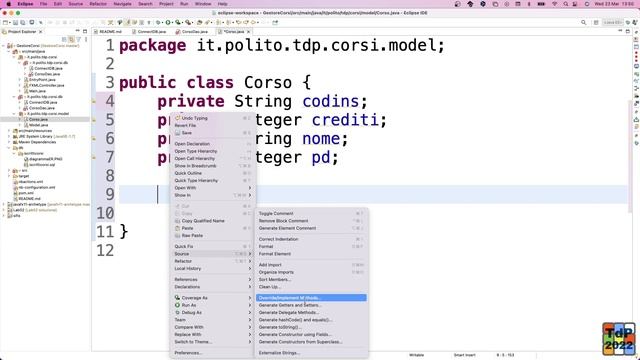Viewport: 640px width, 360px height.
Task: Expand the Refactor submenu
Action: (212, 261)
